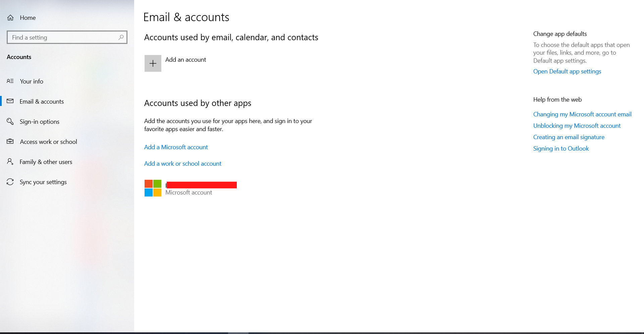Open Family & other users via its person icon
This screenshot has width=644, height=334.
pos(10,162)
